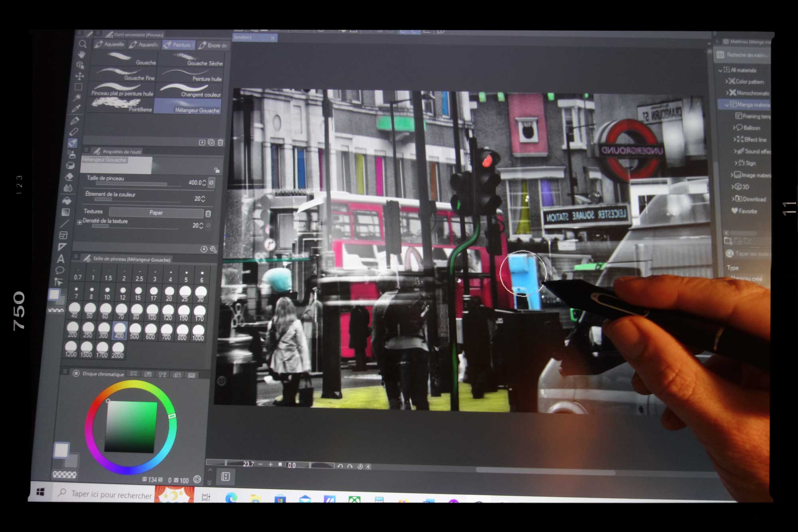
Task: Pick brush size 500 preset
Action: point(135,331)
